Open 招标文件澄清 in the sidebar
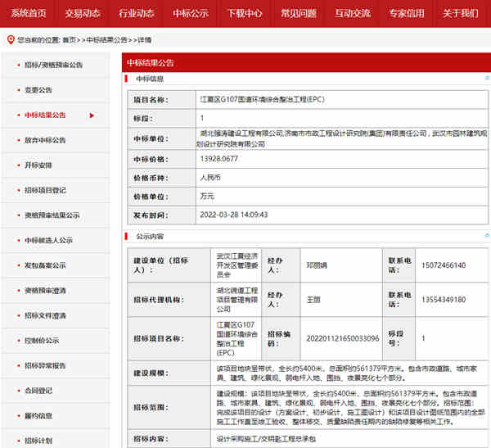The image size is (491, 448). pos(45,315)
